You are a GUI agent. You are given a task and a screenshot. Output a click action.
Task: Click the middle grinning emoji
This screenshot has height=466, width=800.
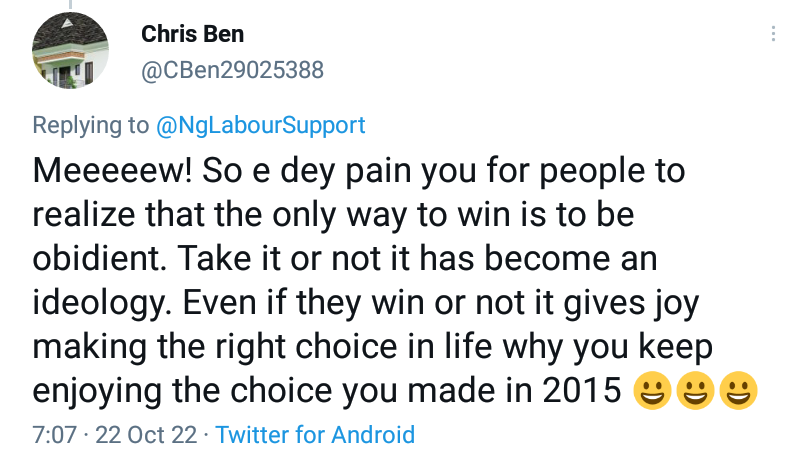(x=695, y=390)
